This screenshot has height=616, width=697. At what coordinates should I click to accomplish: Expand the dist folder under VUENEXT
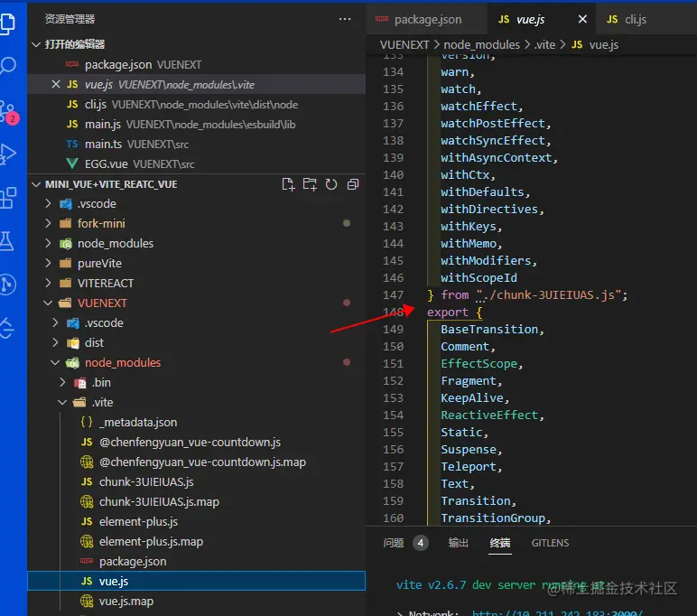[x=196, y=342]
